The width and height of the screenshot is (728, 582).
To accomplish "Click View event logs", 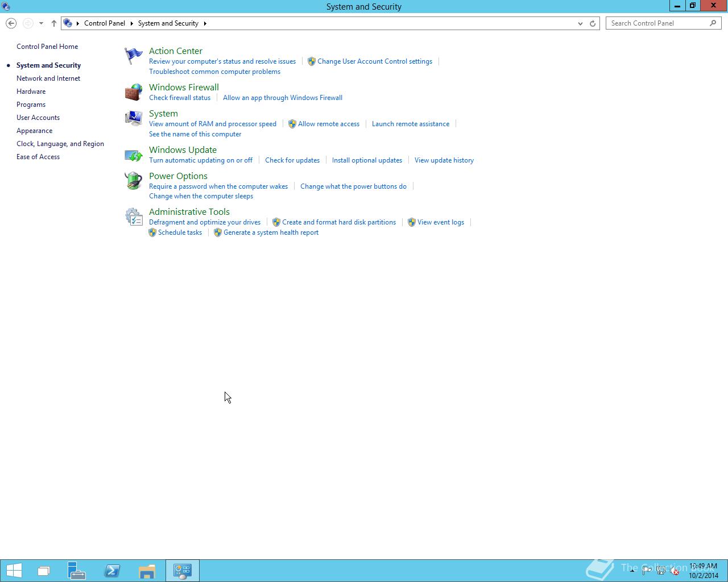I will tap(441, 222).
